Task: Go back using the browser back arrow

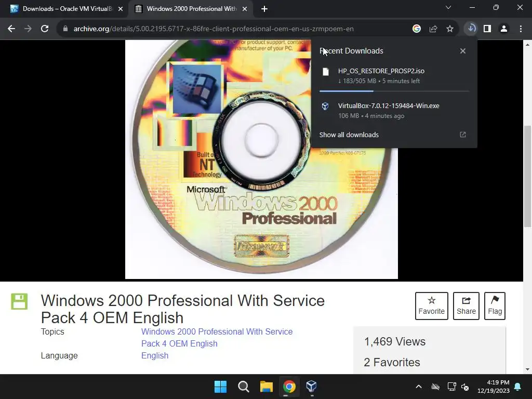Action: click(11, 29)
